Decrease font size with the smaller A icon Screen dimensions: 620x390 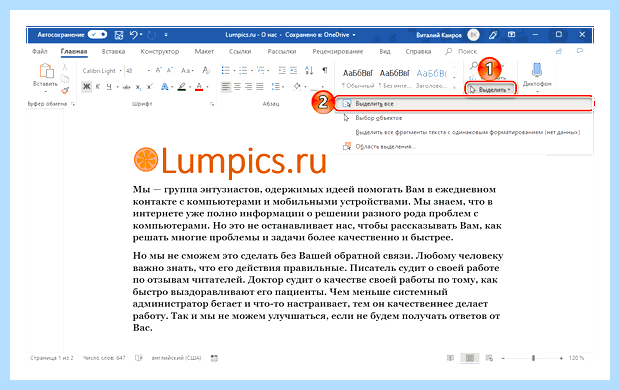point(170,70)
